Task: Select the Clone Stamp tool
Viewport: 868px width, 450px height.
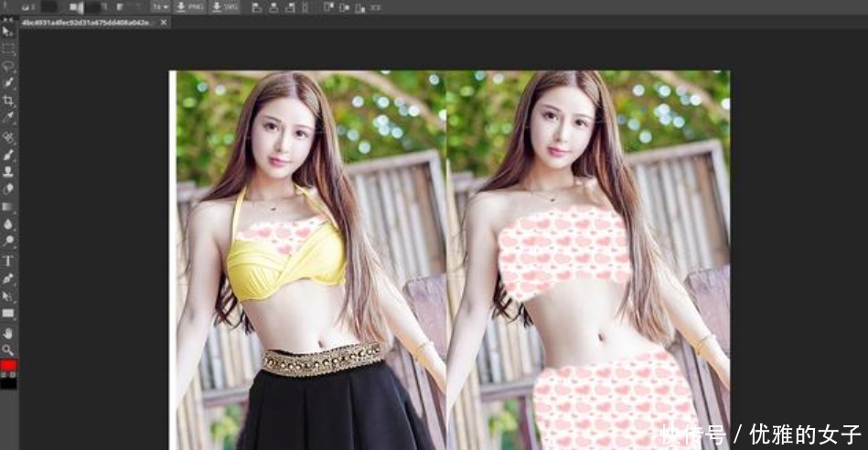Action: [x=8, y=171]
